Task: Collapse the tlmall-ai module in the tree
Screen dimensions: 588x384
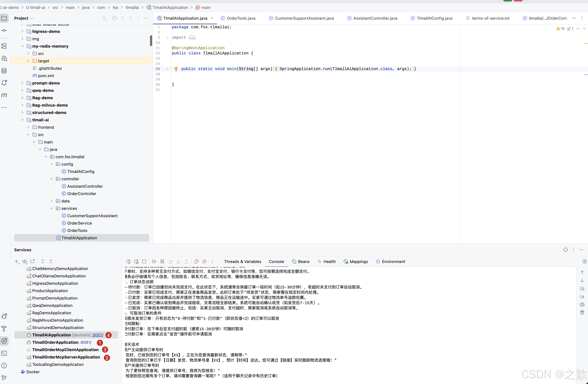Action: pyautogui.click(x=22, y=120)
